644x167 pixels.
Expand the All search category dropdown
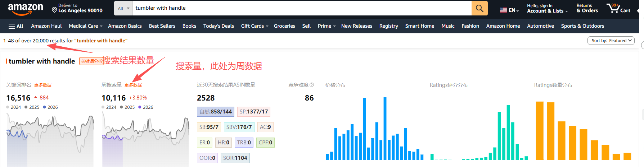point(123,8)
